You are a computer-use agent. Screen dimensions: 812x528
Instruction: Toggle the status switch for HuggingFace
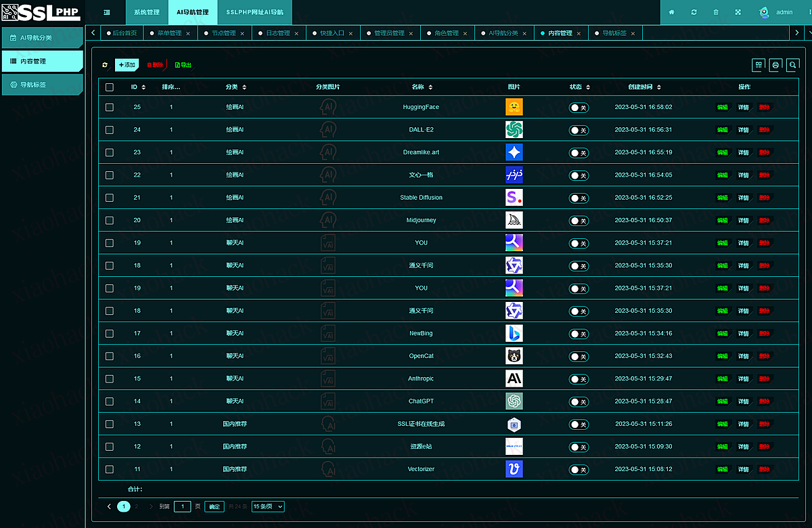point(579,107)
